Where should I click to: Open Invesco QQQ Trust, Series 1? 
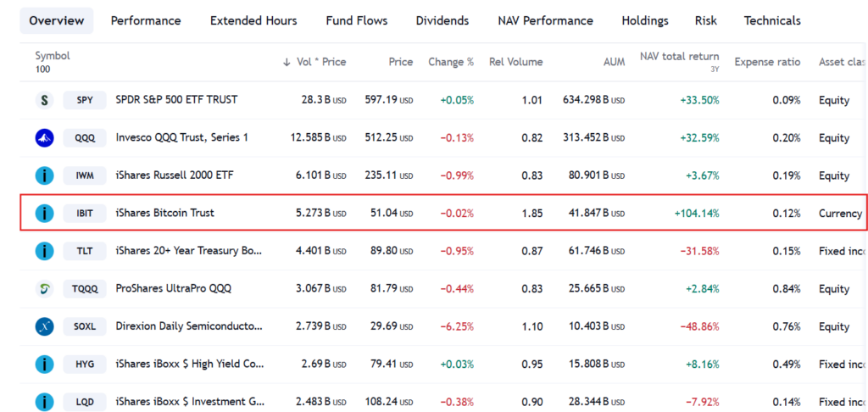coord(181,137)
